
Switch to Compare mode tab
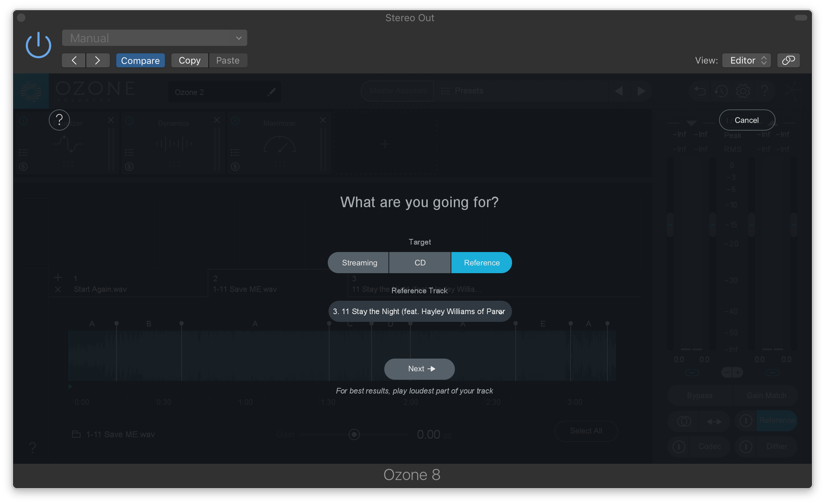click(140, 60)
